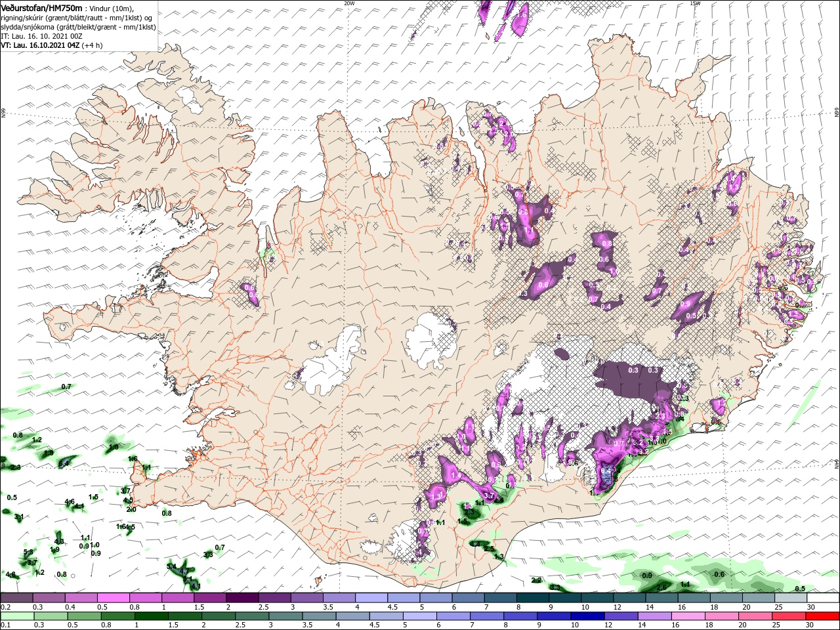Select the darkest purple 2 snow swatch
840x630 pixels.
[242, 598]
